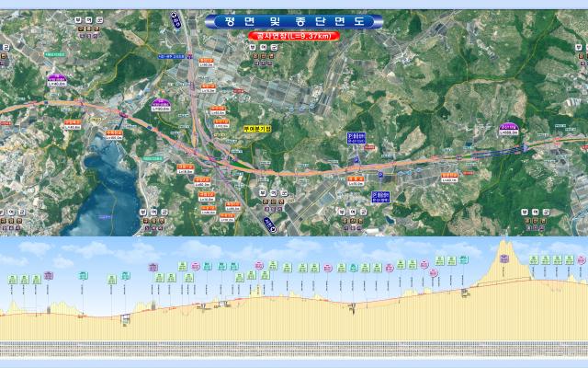Select the purple L=180.0m tunnel marker
The height and width of the screenshot is (368, 588).
(x=162, y=104)
